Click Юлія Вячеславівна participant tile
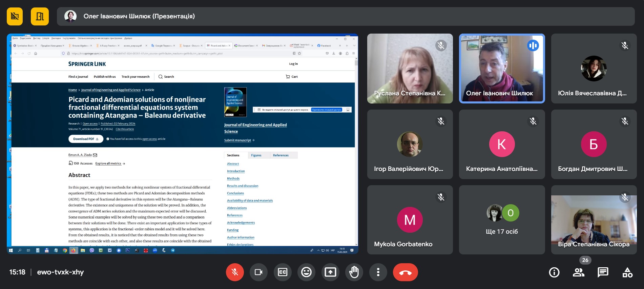 594,69
